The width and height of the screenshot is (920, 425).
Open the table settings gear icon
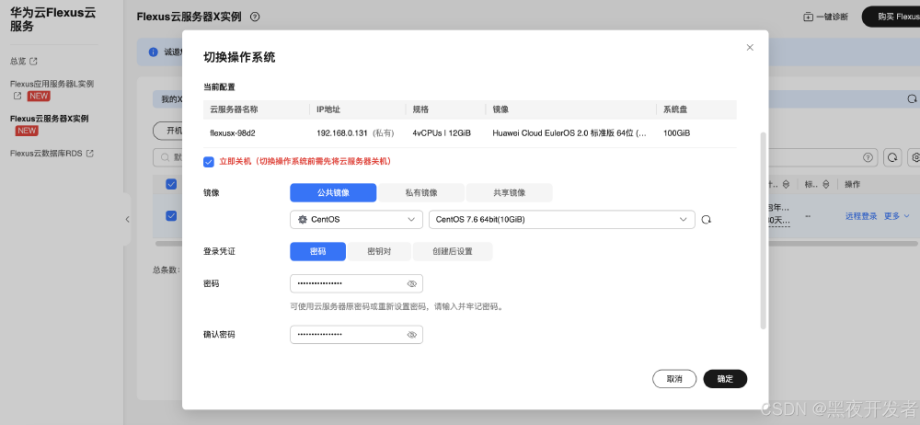coord(915,157)
